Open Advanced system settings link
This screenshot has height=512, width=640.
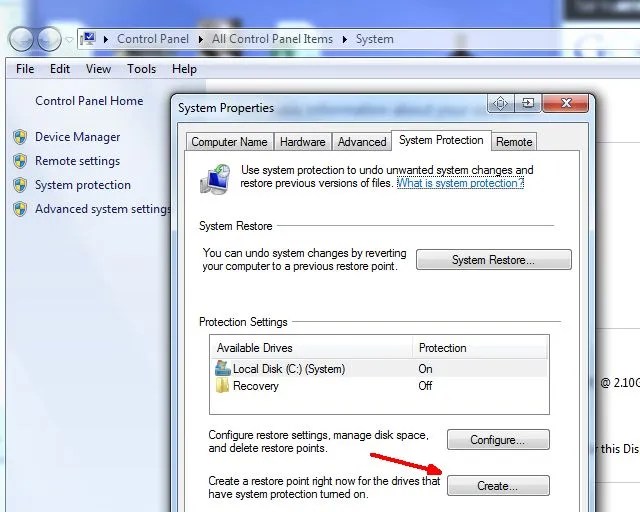pos(103,209)
